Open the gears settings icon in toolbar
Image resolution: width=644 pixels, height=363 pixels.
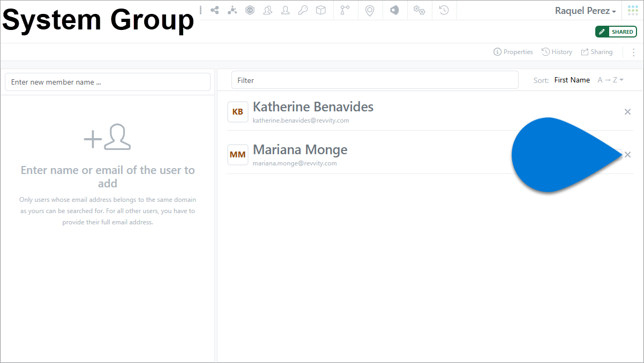420,10
